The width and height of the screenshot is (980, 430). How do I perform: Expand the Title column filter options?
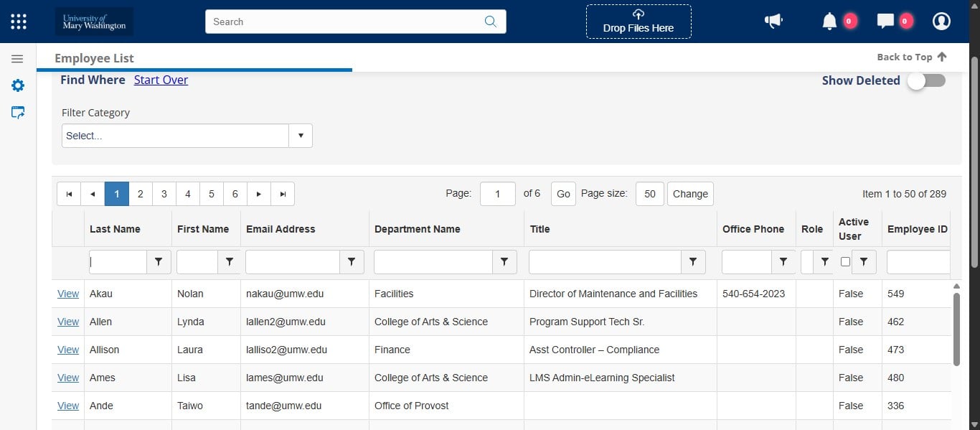[x=694, y=262]
